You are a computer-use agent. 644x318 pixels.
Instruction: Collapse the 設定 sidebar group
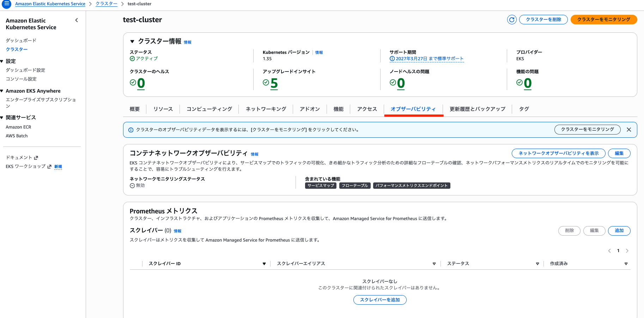tap(2, 61)
